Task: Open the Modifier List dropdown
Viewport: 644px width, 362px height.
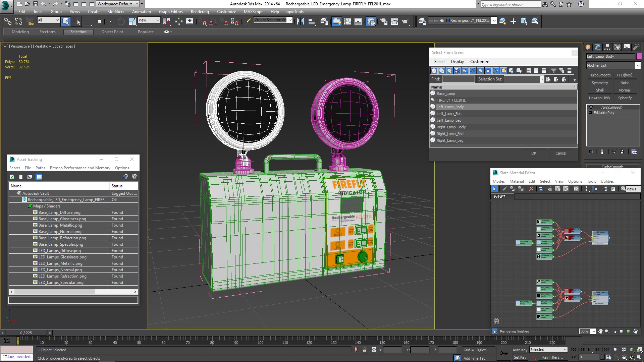Action: tap(638, 66)
